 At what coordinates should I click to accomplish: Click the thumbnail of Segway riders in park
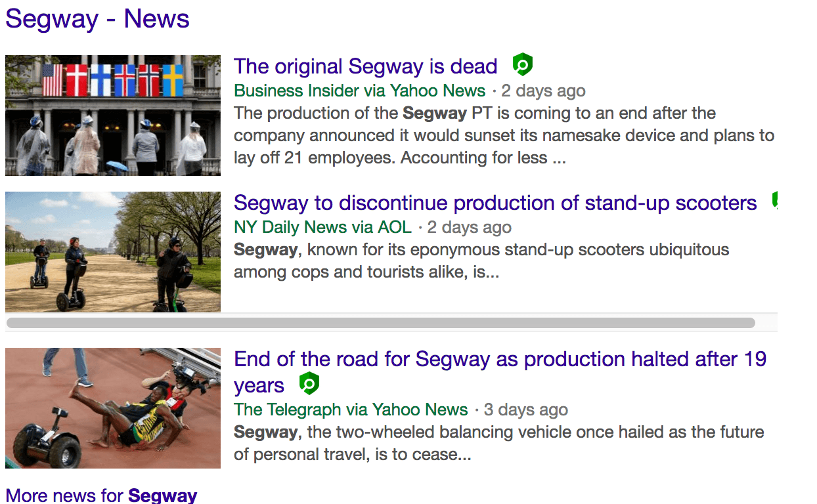coord(113,252)
